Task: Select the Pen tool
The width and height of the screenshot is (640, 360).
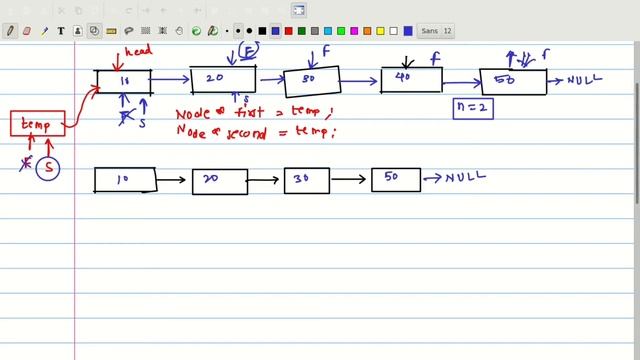Action: [x=10, y=31]
